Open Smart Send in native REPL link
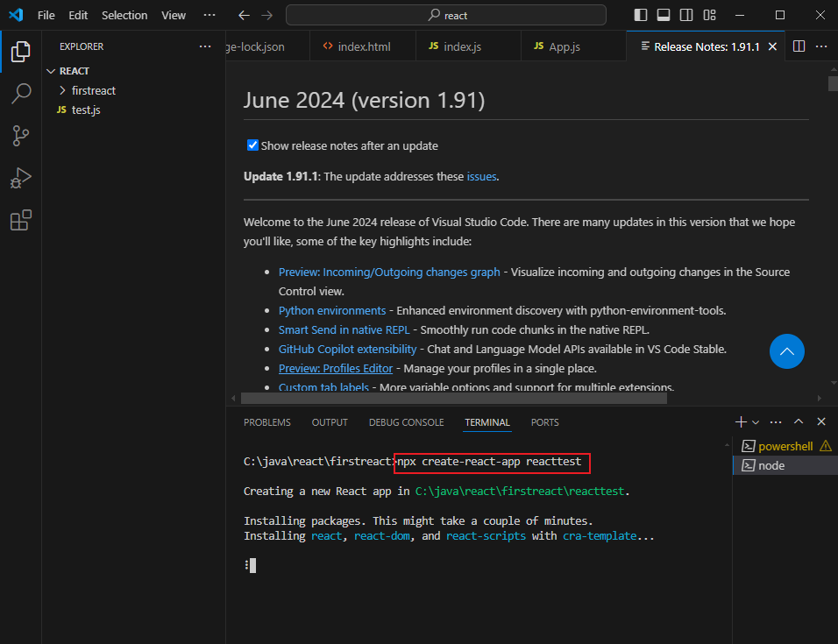 (x=344, y=329)
